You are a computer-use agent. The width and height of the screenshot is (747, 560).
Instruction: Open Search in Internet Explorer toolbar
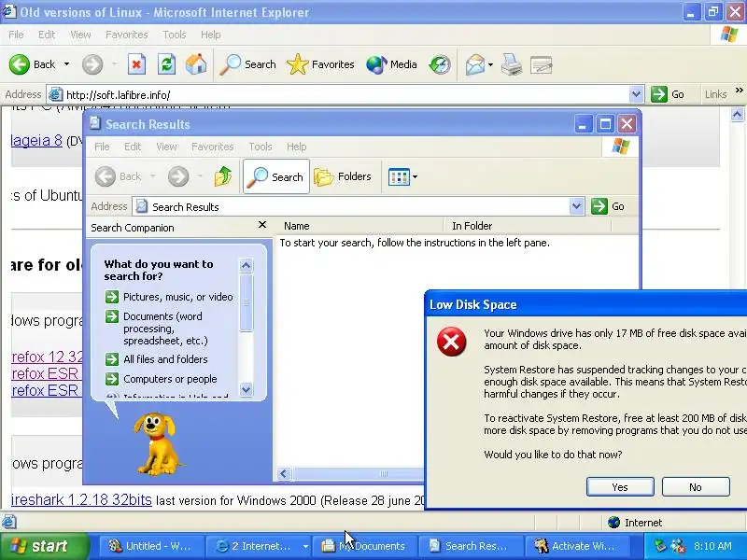coord(247,64)
